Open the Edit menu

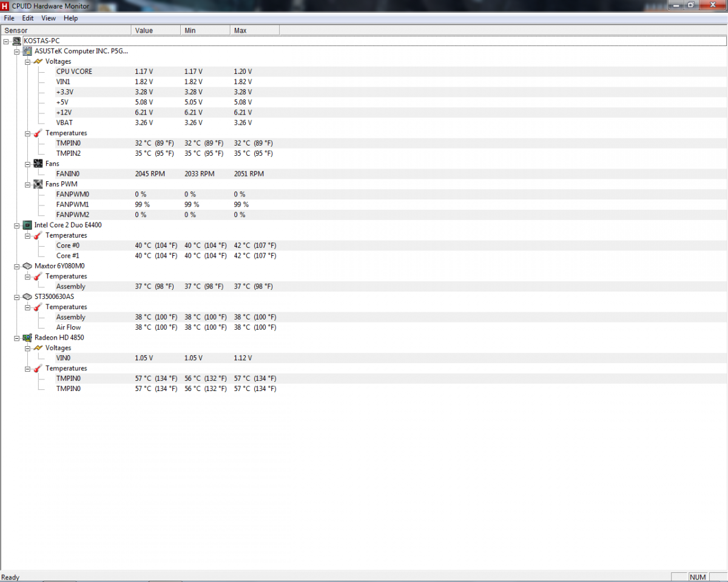[28, 18]
